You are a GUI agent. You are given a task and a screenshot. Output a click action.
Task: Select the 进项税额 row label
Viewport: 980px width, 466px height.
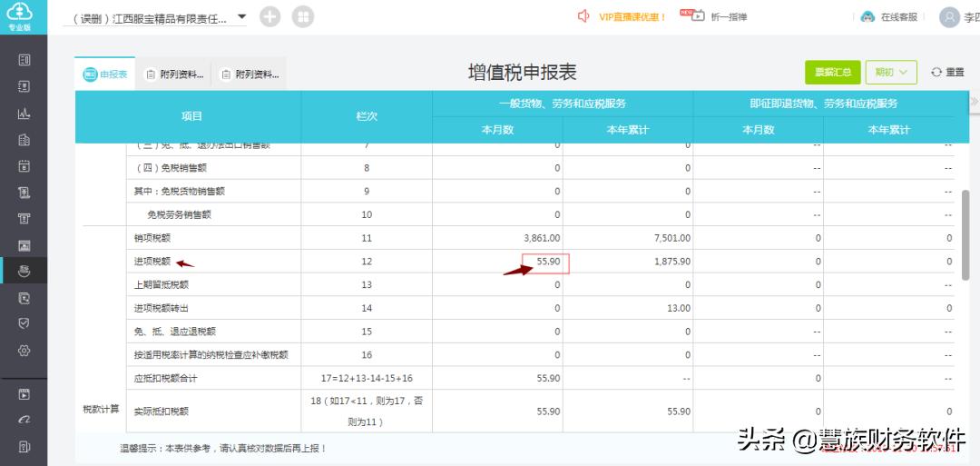(x=152, y=262)
